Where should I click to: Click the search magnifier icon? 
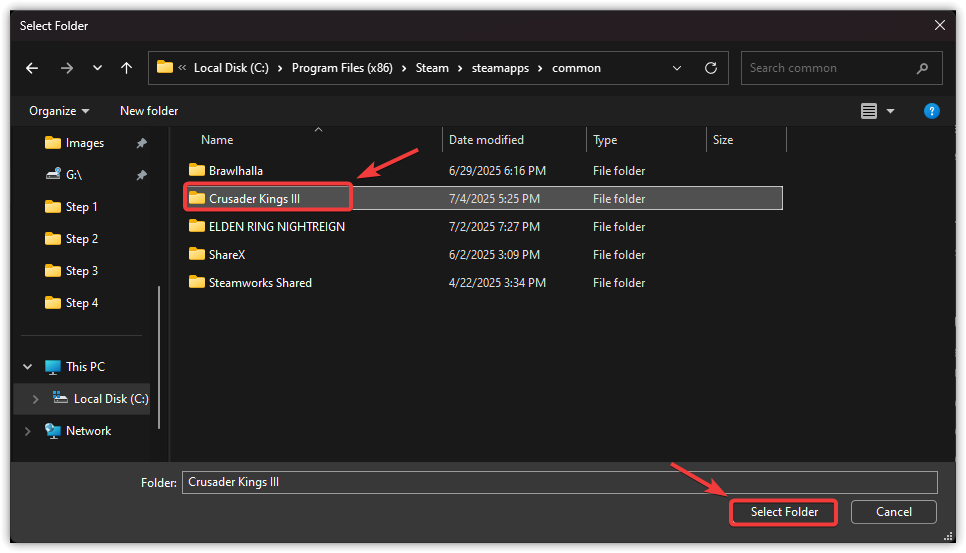coord(922,68)
